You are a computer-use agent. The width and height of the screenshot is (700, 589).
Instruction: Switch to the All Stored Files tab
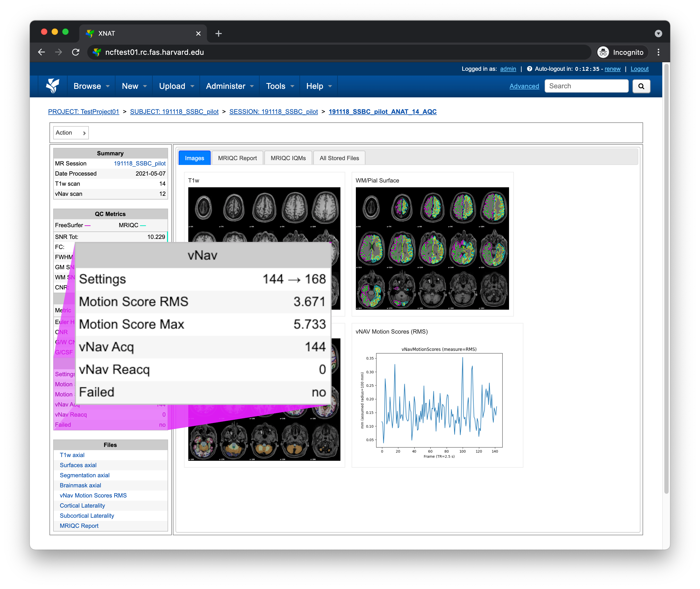pos(339,158)
